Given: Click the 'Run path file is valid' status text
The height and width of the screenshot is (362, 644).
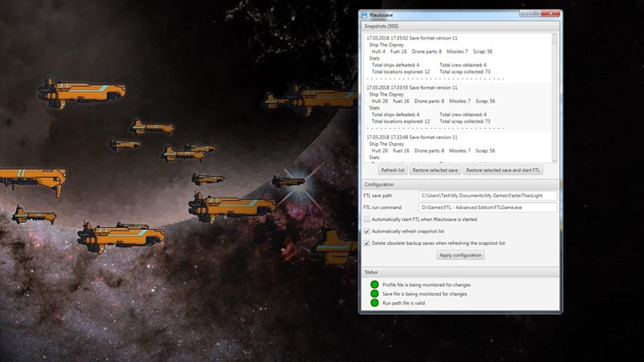Looking at the screenshot, I should tap(403, 303).
